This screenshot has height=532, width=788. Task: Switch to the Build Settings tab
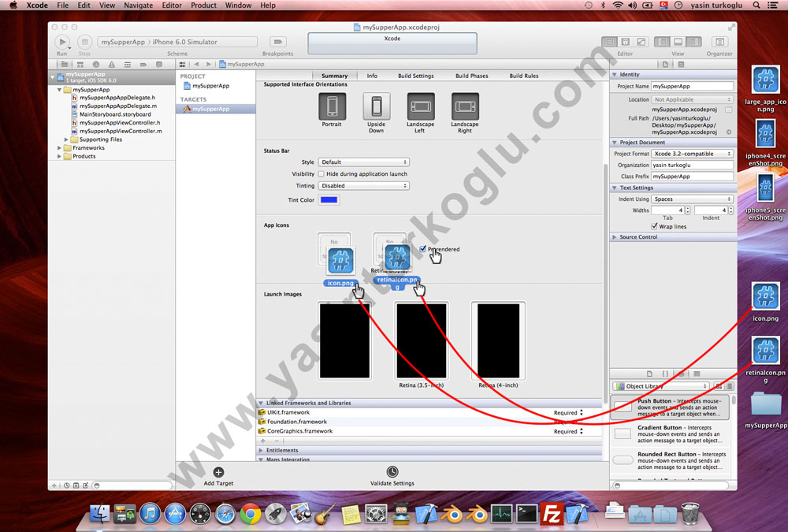pyautogui.click(x=415, y=76)
